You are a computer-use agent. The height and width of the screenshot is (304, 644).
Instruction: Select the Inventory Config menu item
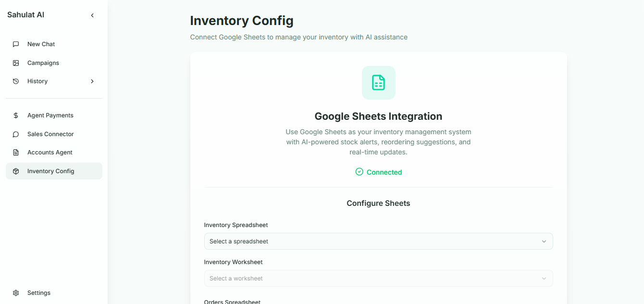point(54,171)
